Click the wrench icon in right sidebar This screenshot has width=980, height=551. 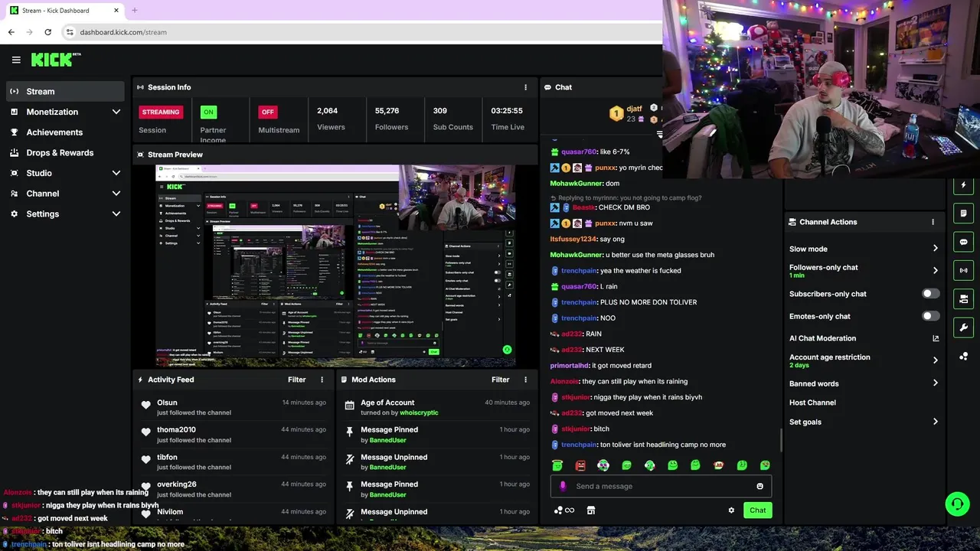coord(963,328)
